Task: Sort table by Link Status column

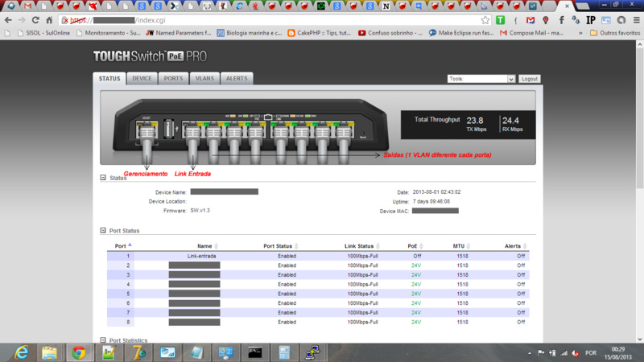Action: pos(361,246)
